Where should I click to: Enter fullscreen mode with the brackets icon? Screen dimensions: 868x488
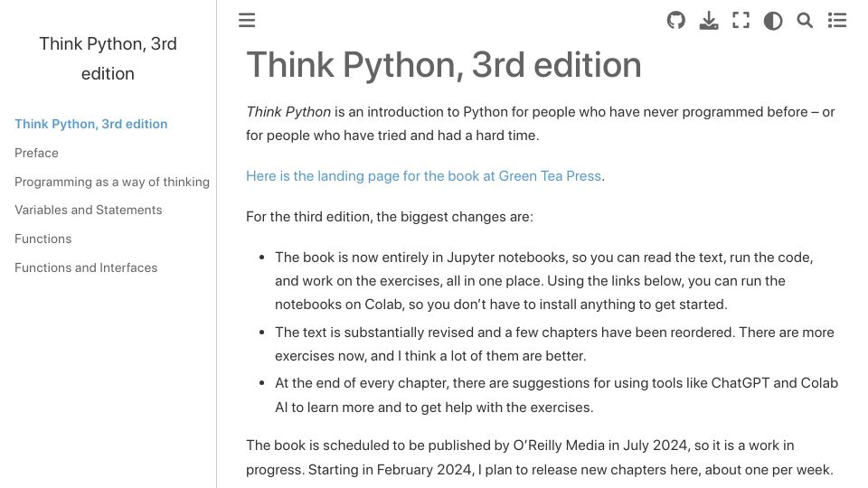click(x=741, y=21)
